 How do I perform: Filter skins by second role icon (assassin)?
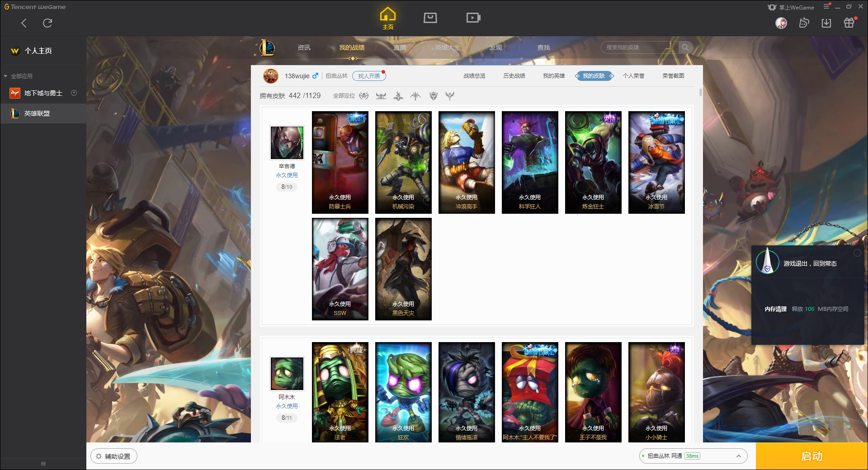click(x=381, y=96)
